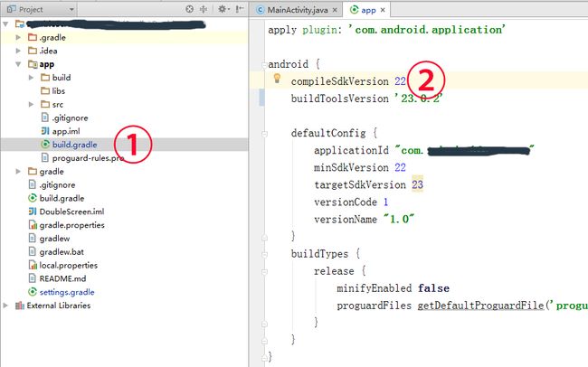Expand the build folder under app
The image size is (588, 367).
pyautogui.click(x=31, y=78)
